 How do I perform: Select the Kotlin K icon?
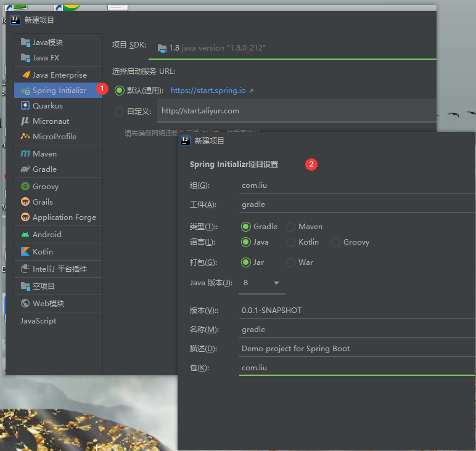(x=25, y=251)
